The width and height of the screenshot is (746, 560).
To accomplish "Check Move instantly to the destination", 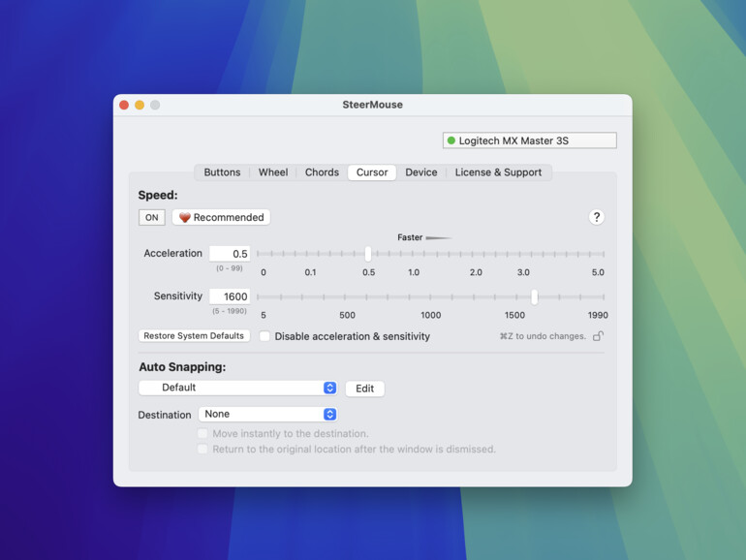I will pos(202,433).
